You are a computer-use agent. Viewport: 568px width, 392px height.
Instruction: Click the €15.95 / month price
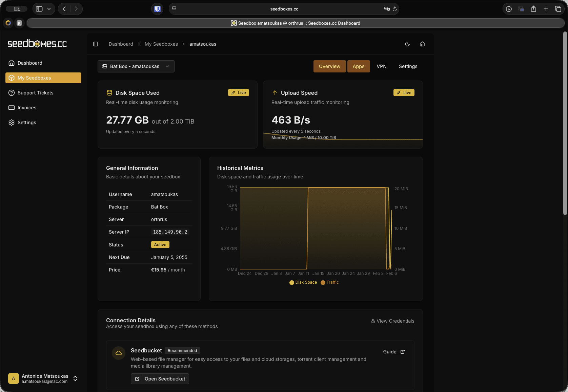(x=168, y=270)
